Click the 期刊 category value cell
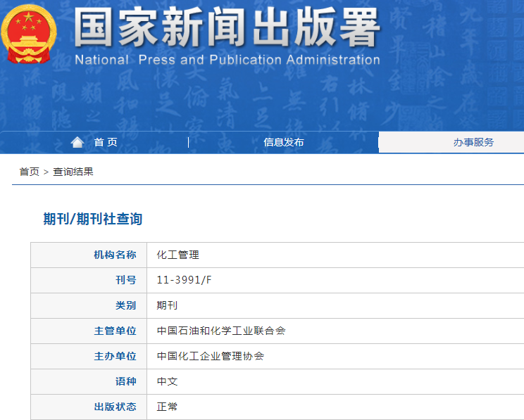This screenshot has height=420, width=524. tap(167, 305)
